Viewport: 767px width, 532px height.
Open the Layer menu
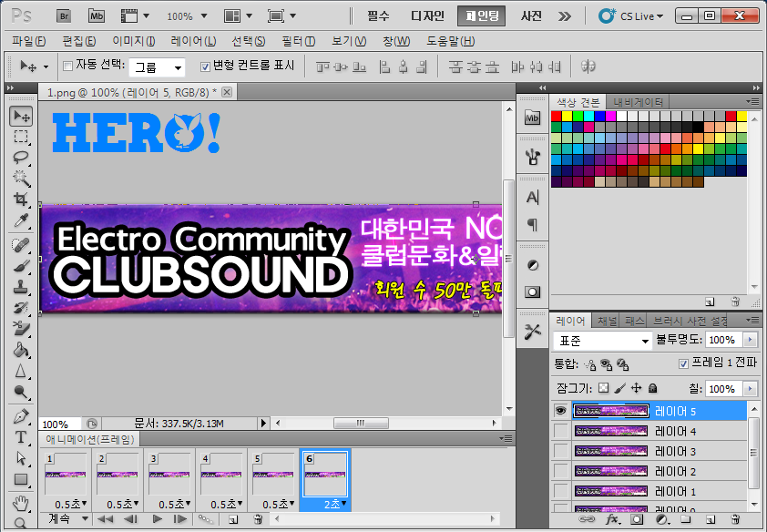click(193, 41)
